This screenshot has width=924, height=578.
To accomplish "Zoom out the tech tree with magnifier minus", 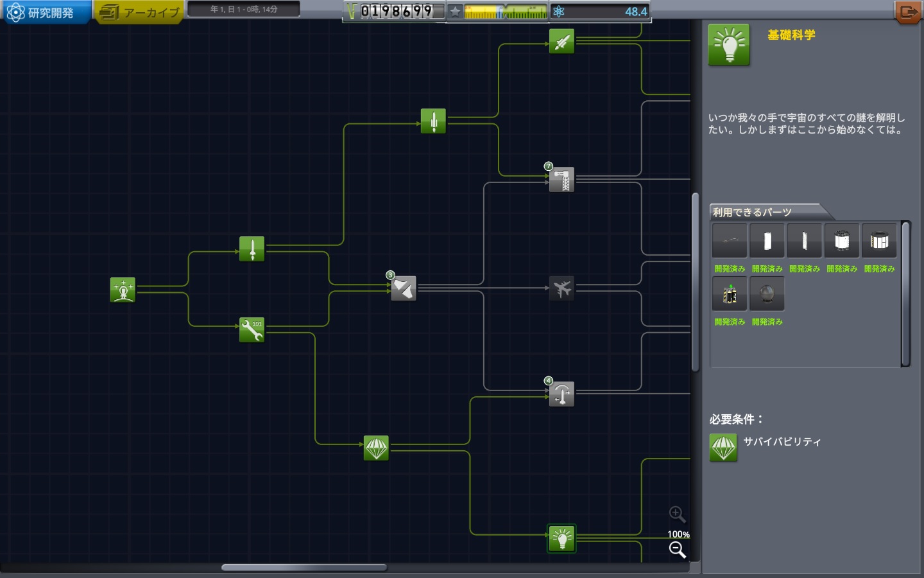I will (678, 550).
